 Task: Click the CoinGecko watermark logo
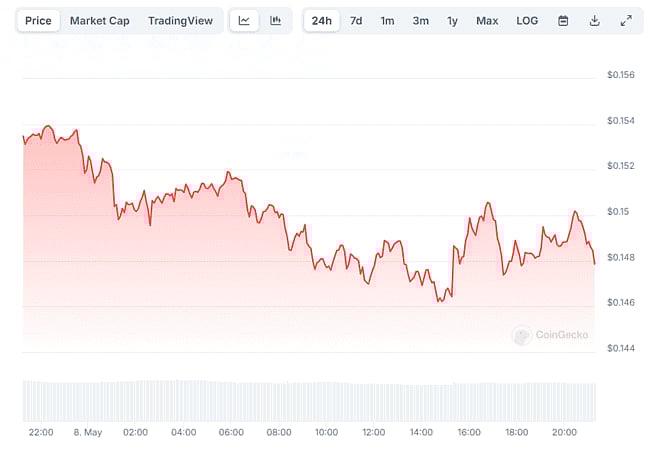tap(551, 336)
